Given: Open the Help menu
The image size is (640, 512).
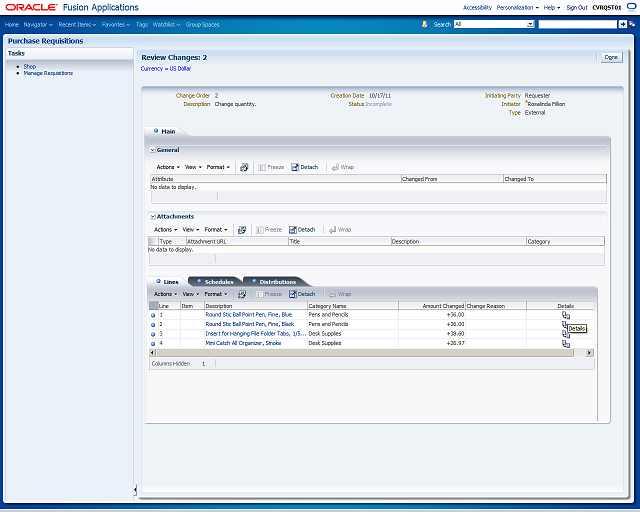Looking at the screenshot, I should [x=551, y=7].
